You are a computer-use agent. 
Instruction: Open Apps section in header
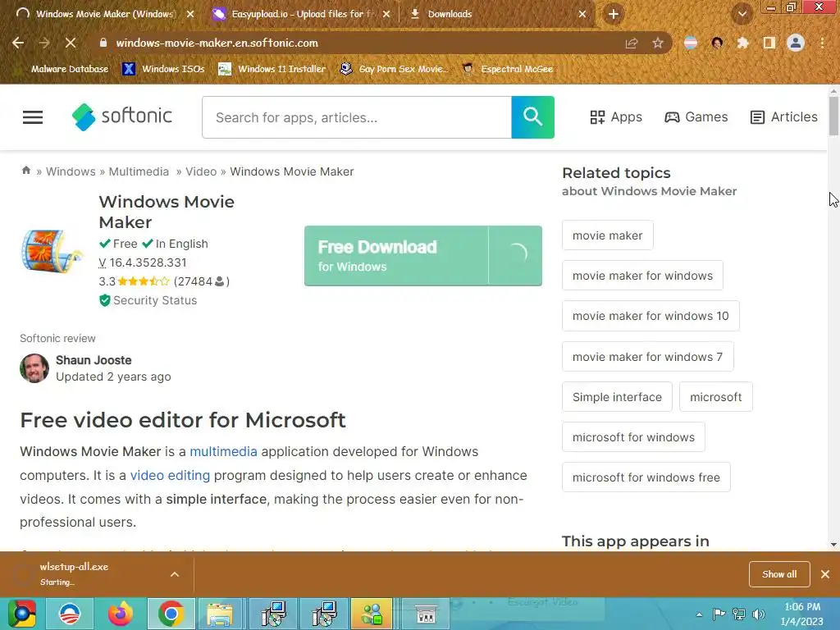(615, 116)
